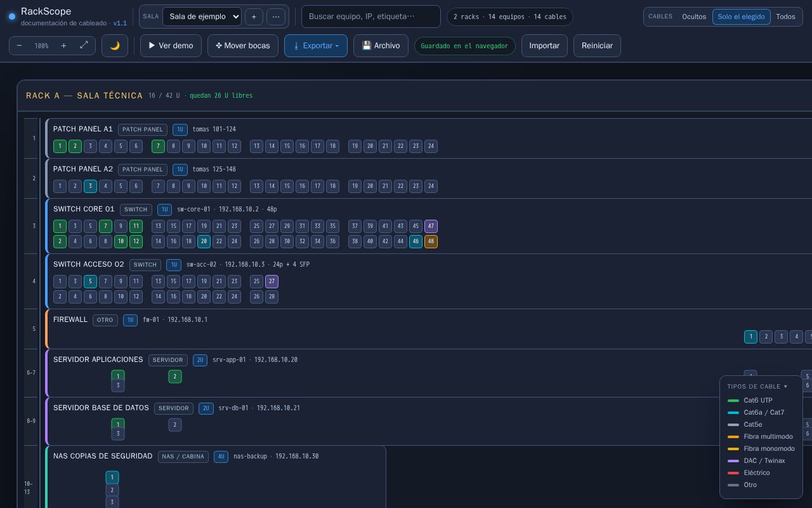Open the Archivo menu
The height and width of the screenshot is (508, 812).
tap(381, 46)
